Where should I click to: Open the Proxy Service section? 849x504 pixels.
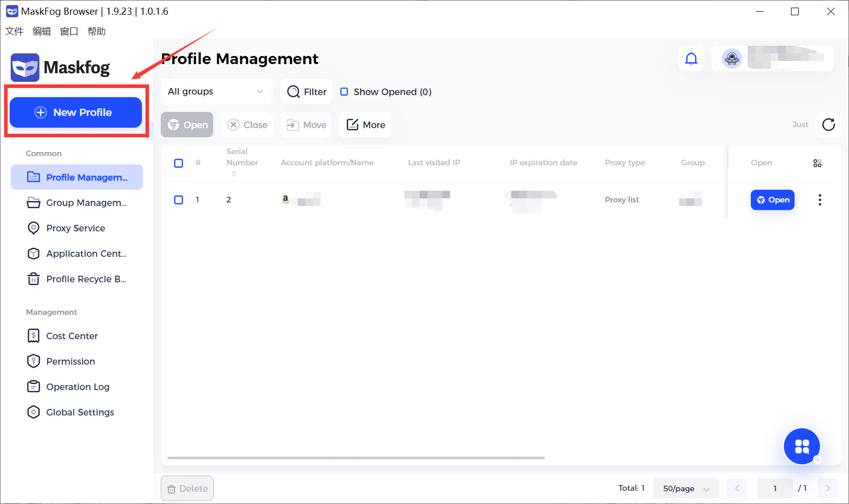click(x=75, y=228)
